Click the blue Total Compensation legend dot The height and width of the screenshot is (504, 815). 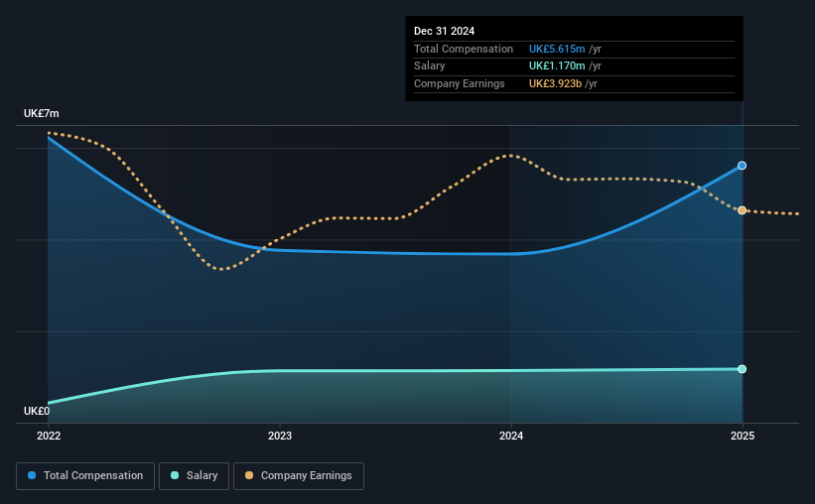coord(32,475)
